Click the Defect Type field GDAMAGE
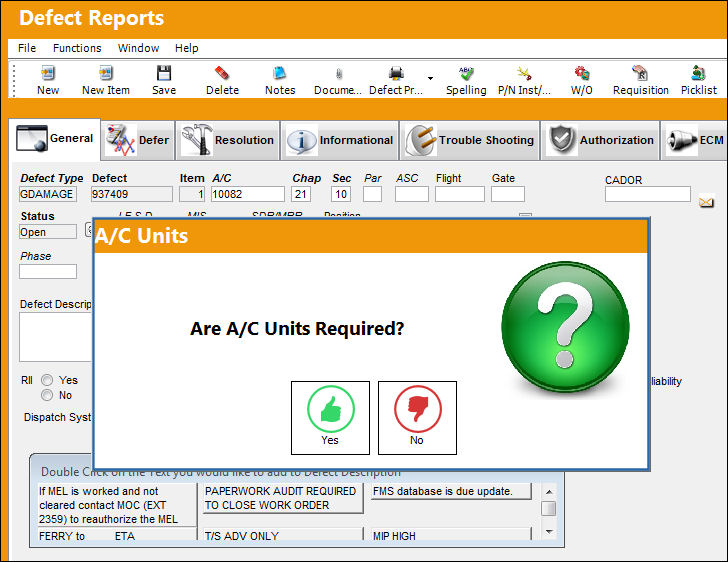Image resolution: width=728 pixels, height=562 pixels. click(x=48, y=194)
